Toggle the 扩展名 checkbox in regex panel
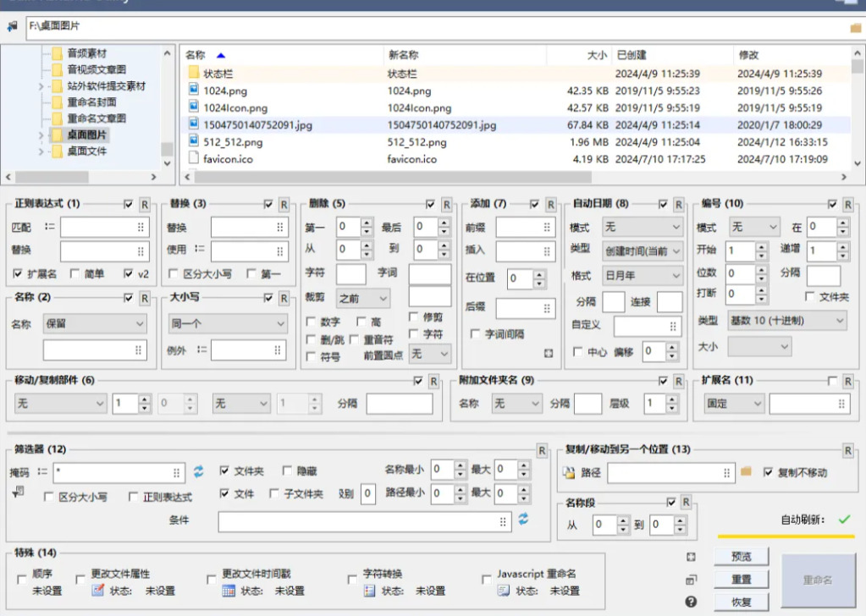 pyautogui.click(x=18, y=274)
